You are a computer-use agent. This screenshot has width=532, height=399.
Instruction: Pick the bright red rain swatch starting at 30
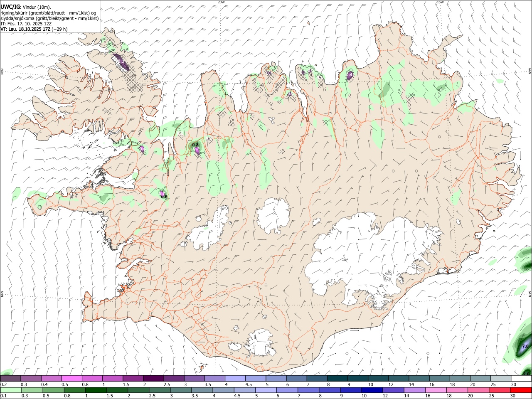click(521, 390)
